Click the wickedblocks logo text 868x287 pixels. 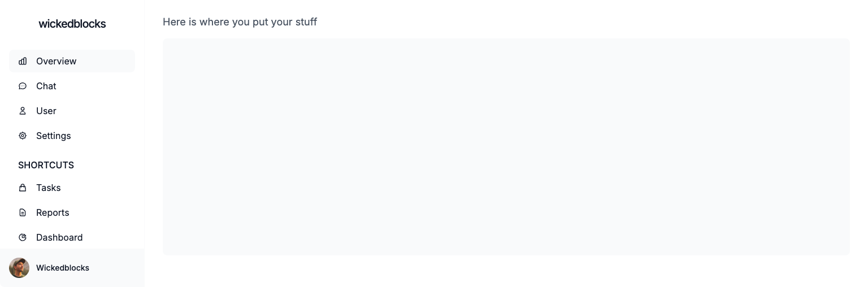coord(72,24)
